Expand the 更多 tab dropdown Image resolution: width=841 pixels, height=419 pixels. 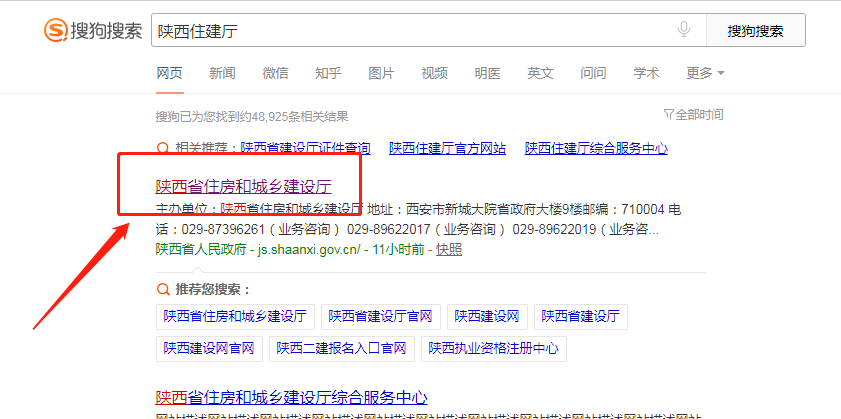point(705,73)
